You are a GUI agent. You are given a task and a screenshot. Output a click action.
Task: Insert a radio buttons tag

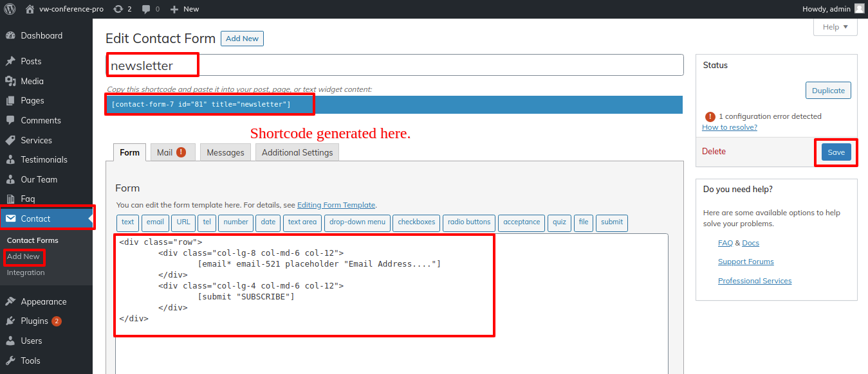click(x=469, y=222)
